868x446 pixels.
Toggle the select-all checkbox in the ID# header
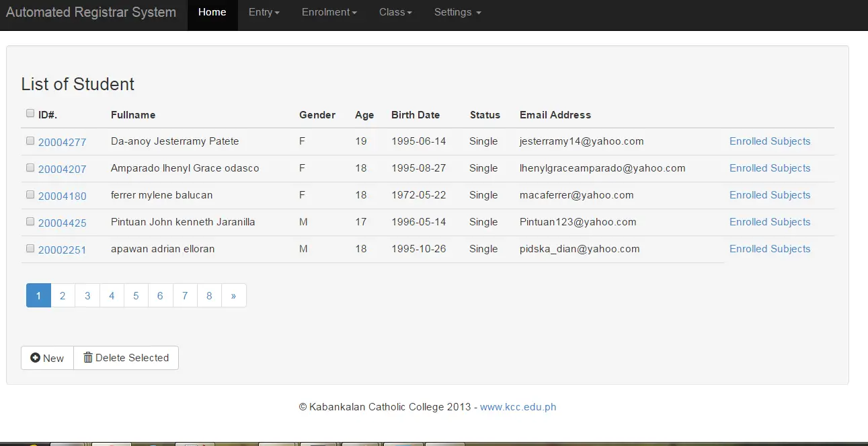(30, 113)
